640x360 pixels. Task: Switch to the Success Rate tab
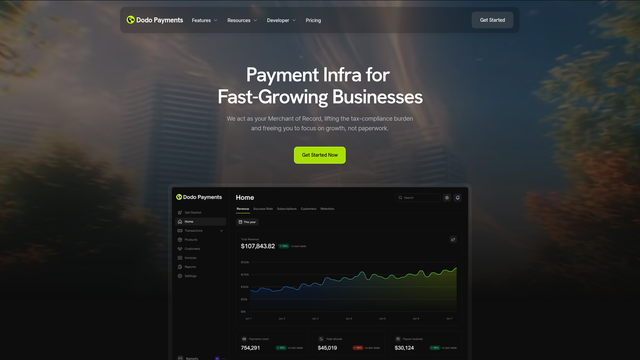[x=263, y=209]
